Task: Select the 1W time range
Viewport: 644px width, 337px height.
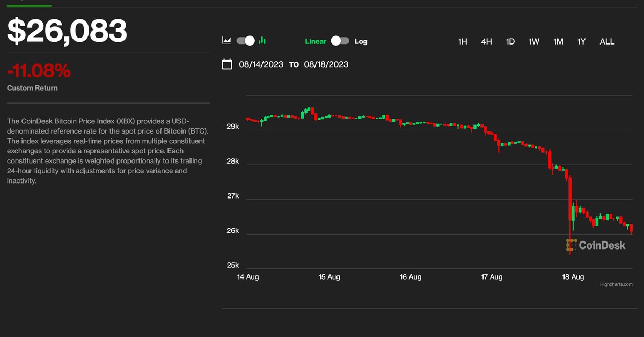Action: point(534,41)
